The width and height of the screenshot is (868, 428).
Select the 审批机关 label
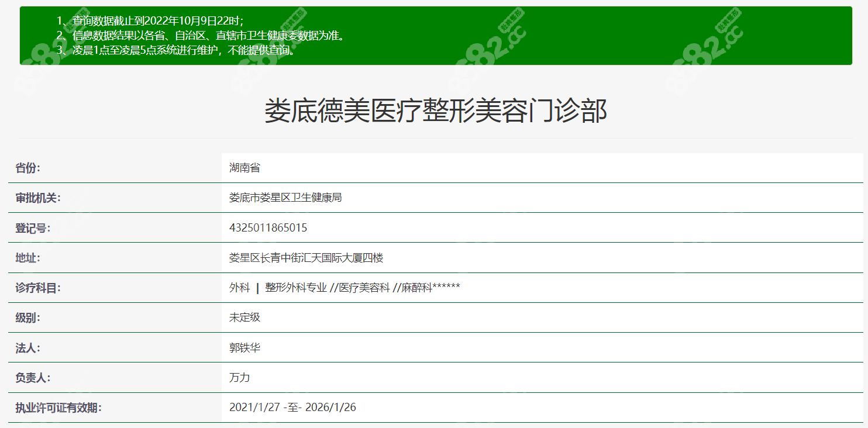coord(38,198)
